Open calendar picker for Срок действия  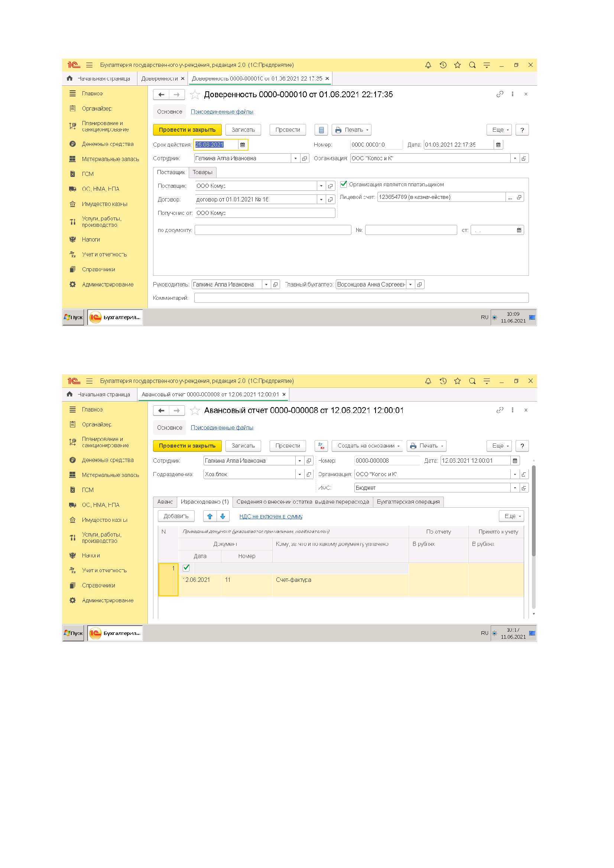(x=243, y=145)
